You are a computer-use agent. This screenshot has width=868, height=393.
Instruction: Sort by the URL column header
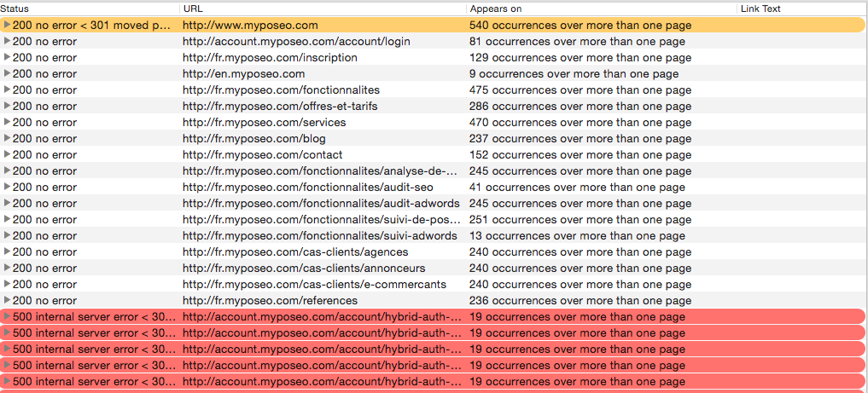(x=323, y=9)
